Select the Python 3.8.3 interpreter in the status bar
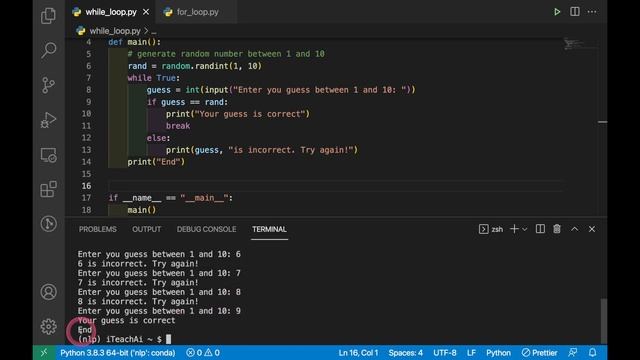 [118, 353]
